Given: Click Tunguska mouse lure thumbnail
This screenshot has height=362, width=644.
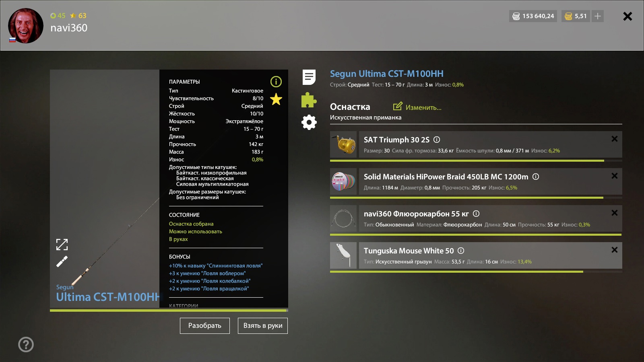Looking at the screenshot, I should coord(343,255).
